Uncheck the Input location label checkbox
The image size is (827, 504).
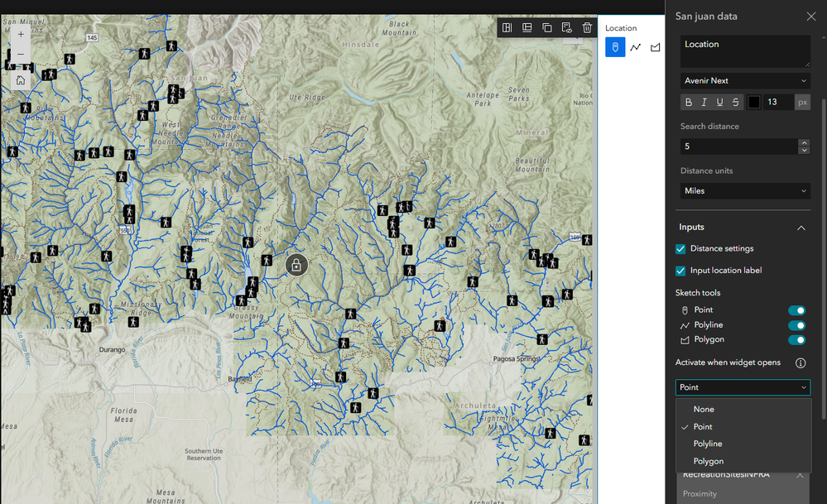click(680, 271)
